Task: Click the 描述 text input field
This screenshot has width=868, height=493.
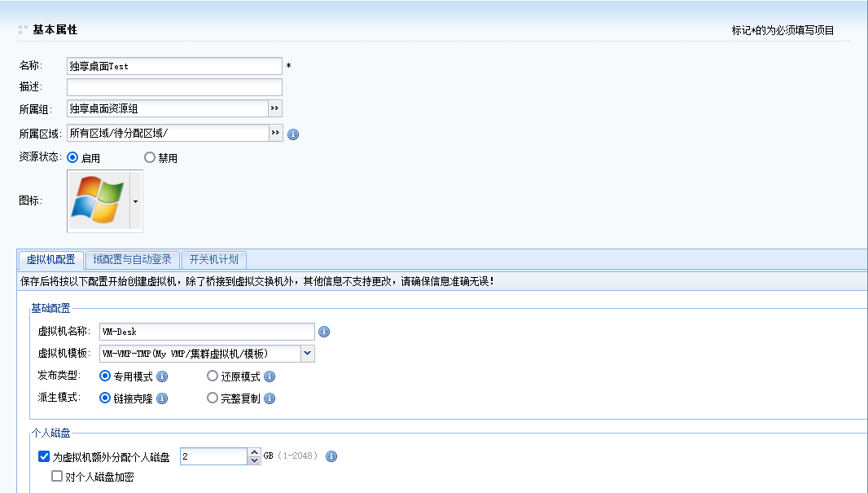Action: [174, 87]
